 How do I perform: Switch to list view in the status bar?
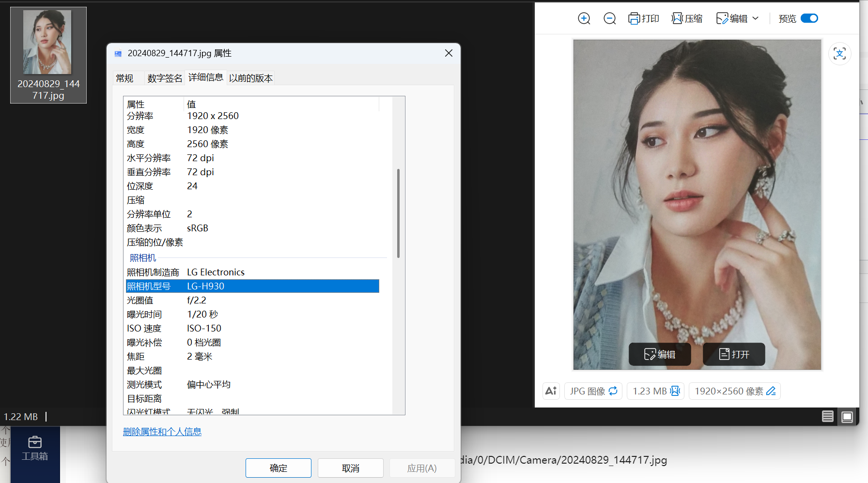(x=828, y=416)
